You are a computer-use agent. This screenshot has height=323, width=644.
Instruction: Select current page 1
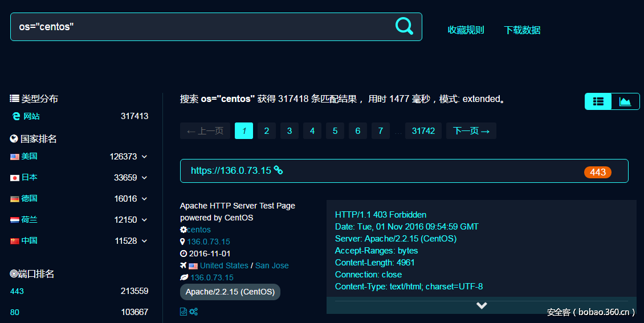[x=244, y=131]
